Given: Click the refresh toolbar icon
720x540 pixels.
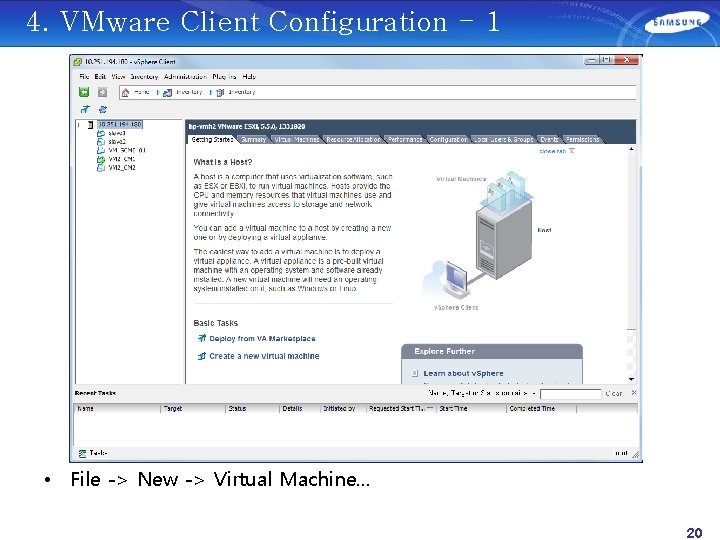Looking at the screenshot, I should [103, 109].
